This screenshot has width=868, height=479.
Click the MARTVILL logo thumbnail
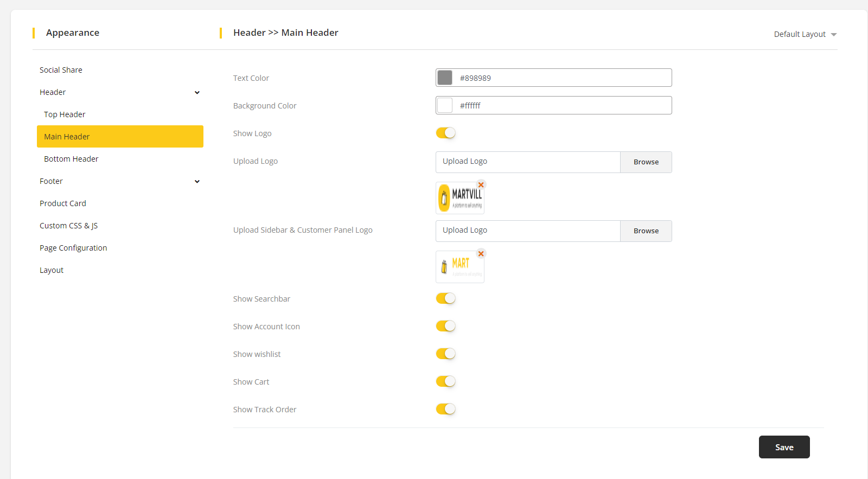tap(460, 198)
